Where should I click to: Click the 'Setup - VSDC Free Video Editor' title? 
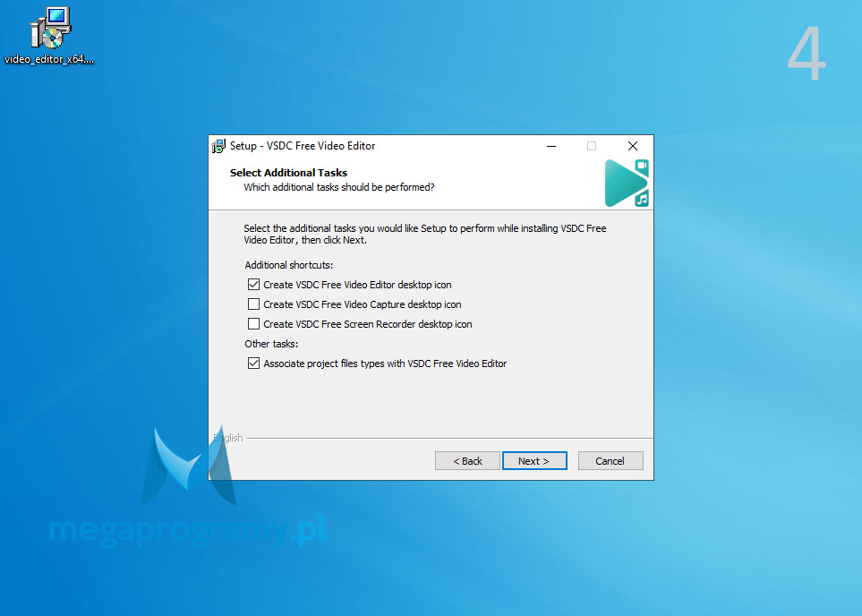[303, 146]
